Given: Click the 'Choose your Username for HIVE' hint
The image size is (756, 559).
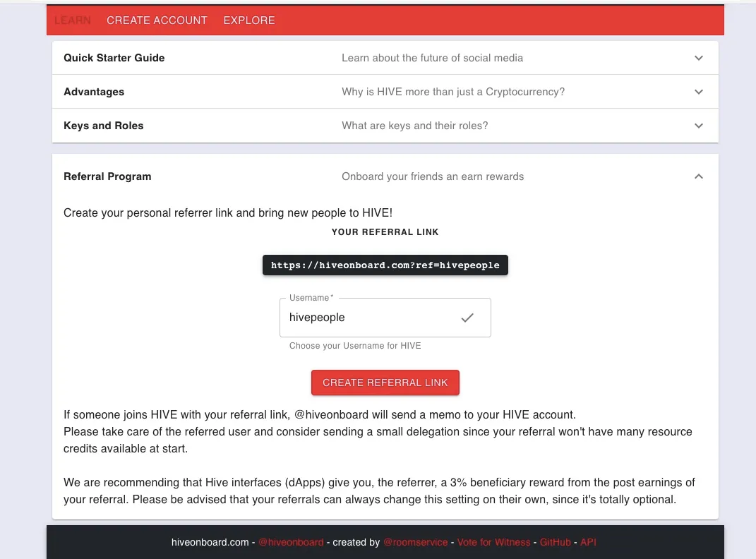Looking at the screenshot, I should point(355,346).
